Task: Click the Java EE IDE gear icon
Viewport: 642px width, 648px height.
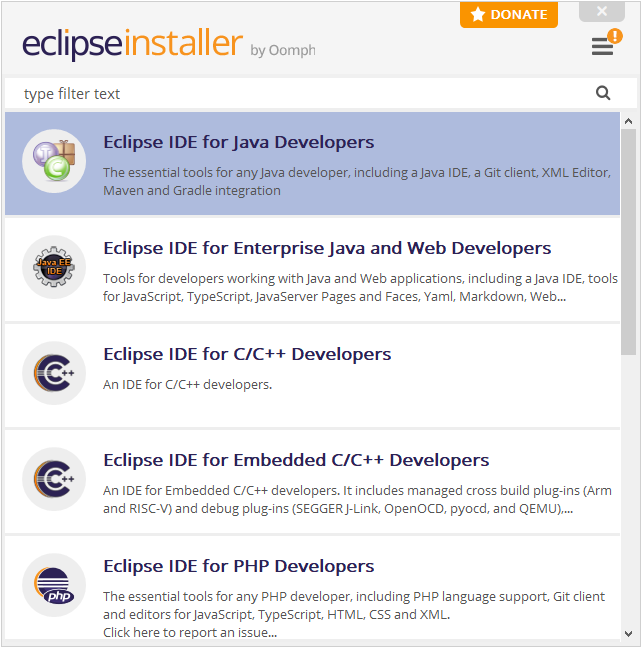Action: coord(54,267)
